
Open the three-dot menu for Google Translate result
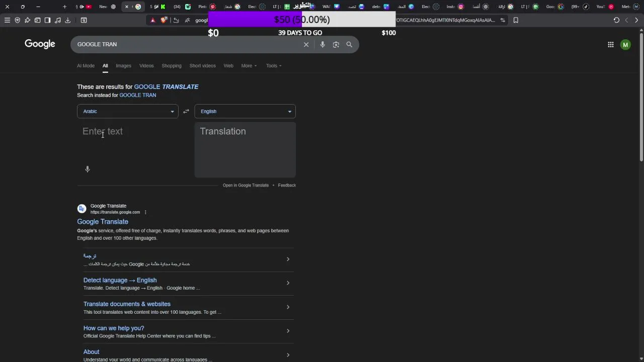pyautogui.click(x=145, y=212)
